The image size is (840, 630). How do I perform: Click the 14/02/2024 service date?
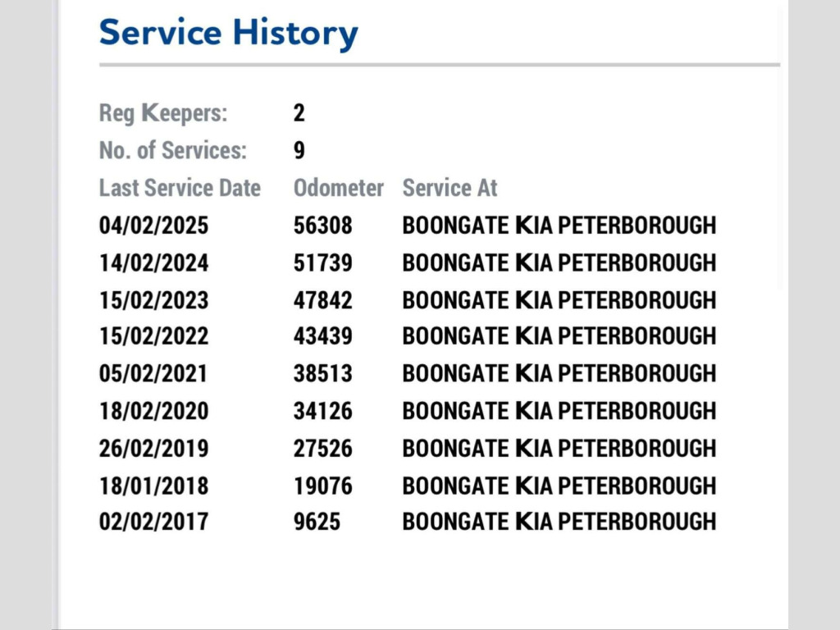coord(154,263)
